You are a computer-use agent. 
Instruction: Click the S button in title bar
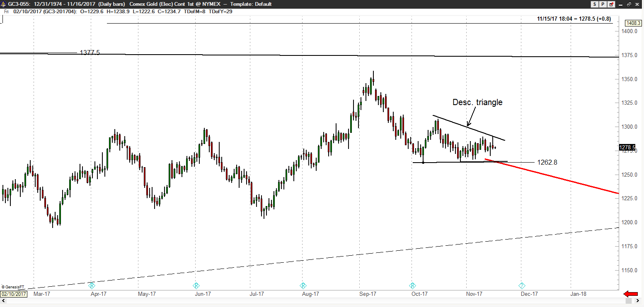click(x=595, y=4)
